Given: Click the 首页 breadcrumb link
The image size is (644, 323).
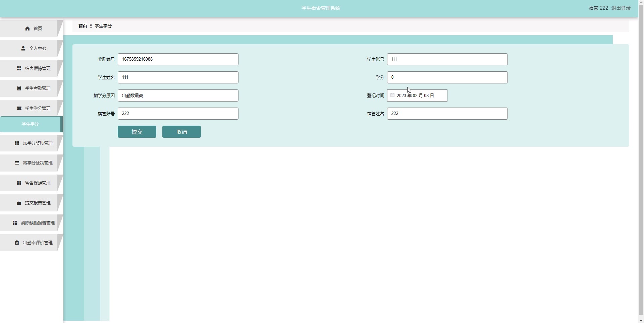Looking at the screenshot, I should (83, 26).
